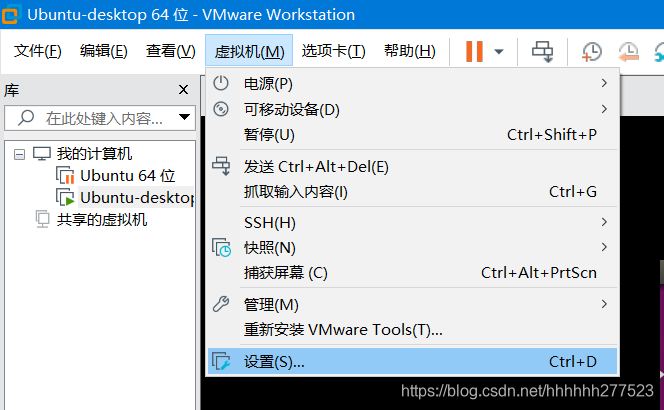
Task: Open the dropdown arrow next to the pause button
Action: point(499,52)
